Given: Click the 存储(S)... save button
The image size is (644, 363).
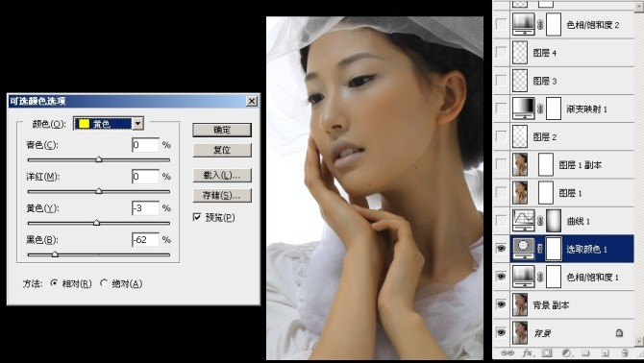Looking at the screenshot, I should pos(222,196).
